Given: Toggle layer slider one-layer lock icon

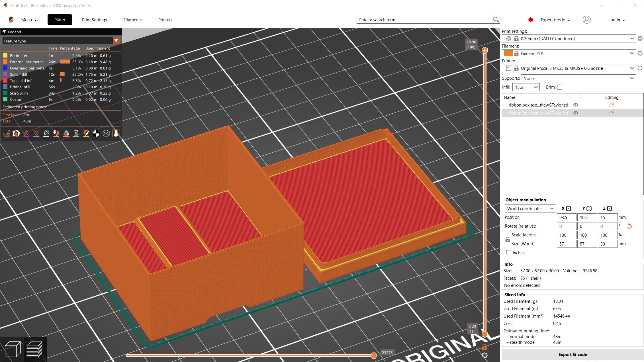Looking at the screenshot, I should [484, 347].
